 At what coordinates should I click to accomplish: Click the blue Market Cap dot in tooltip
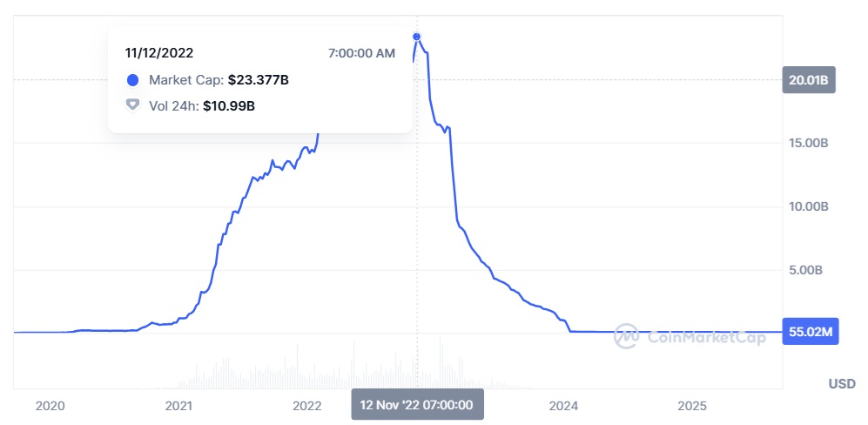click(x=133, y=80)
